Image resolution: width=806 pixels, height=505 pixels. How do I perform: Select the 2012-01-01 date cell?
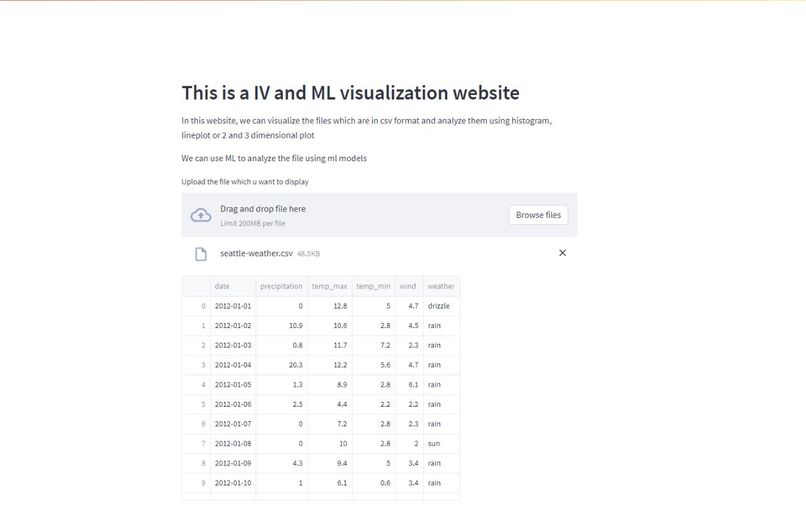click(233, 306)
